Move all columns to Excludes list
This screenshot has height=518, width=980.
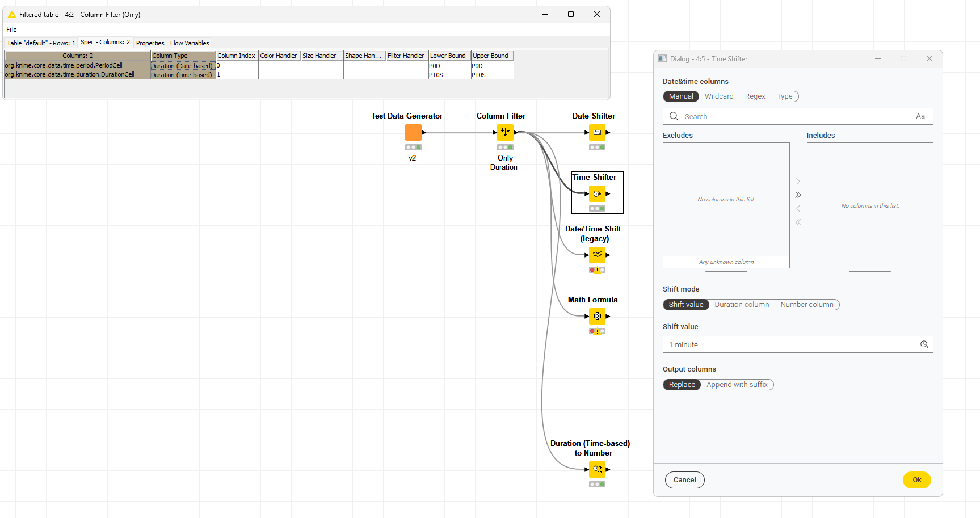[x=798, y=222]
